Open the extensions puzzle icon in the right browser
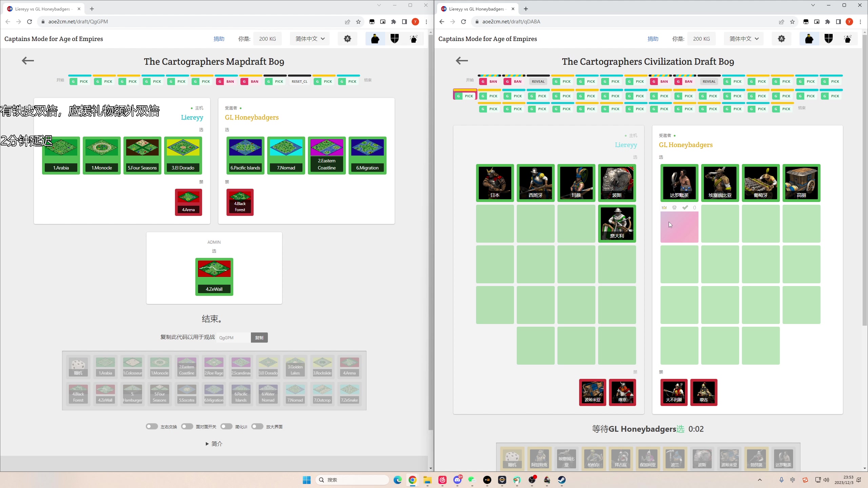The width and height of the screenshot is (868, 488). tap(828, 22)
